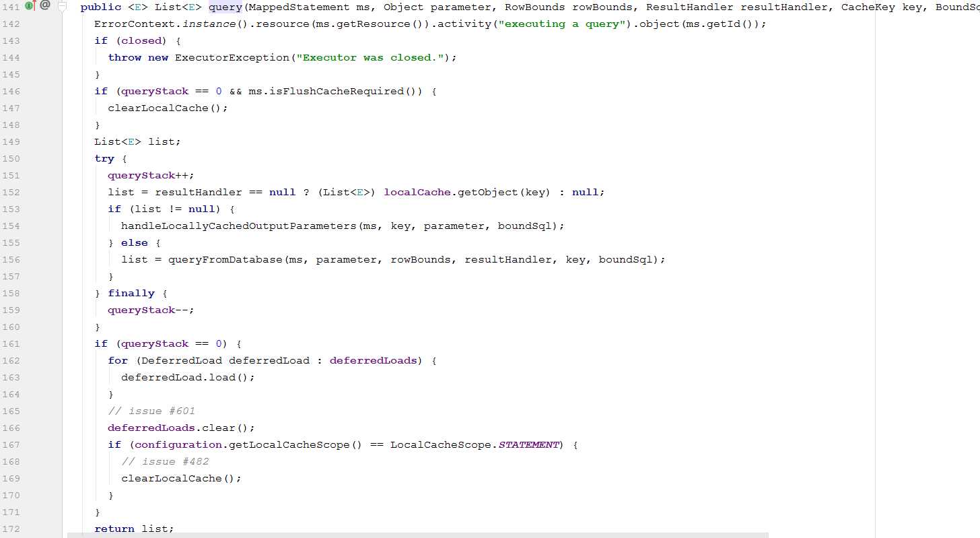The height and width of the screenshot is (538, 980).
Task: Click the try keyword on line 150
Action: pos(104,159)
